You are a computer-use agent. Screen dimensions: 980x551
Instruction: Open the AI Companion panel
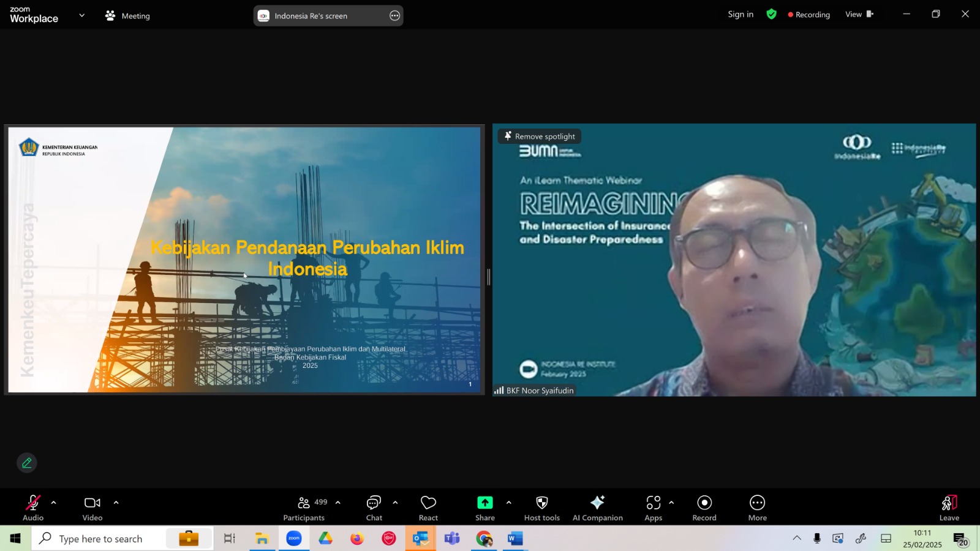[597, 508]
